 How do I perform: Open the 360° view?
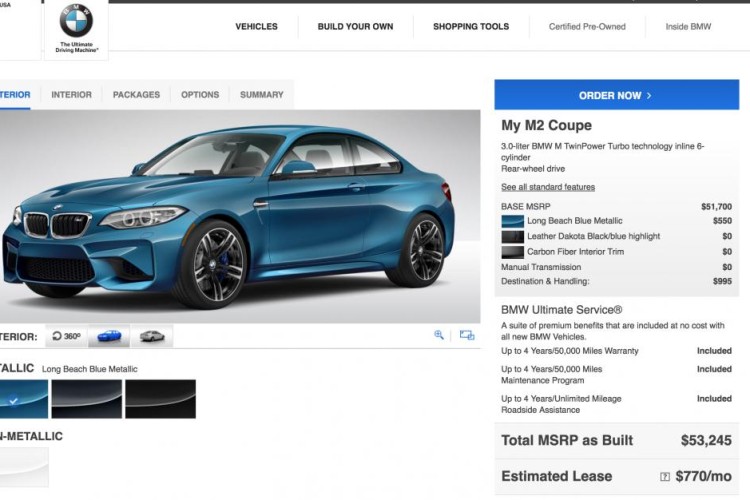66,336
